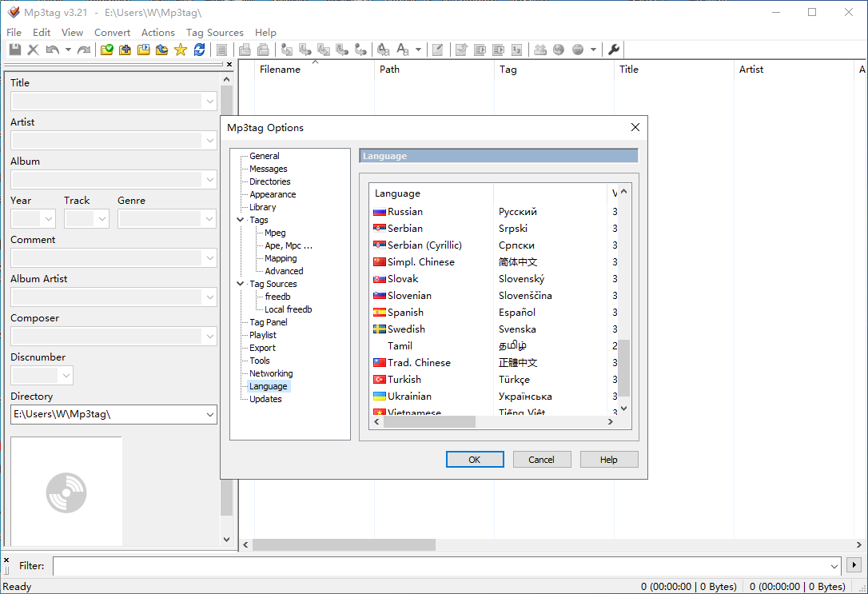868x594 pixels.
Task: Open the Album Artist field dropdown
Action: click(209, 297)
